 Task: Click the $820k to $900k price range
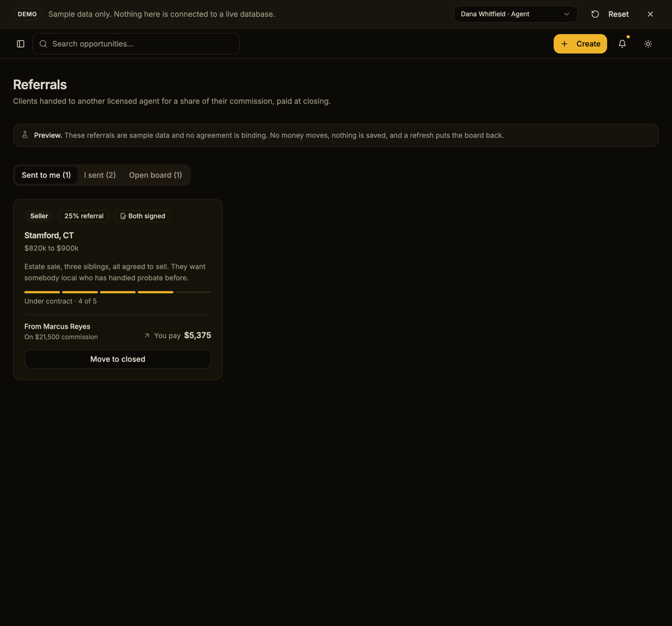click(52, 248)
